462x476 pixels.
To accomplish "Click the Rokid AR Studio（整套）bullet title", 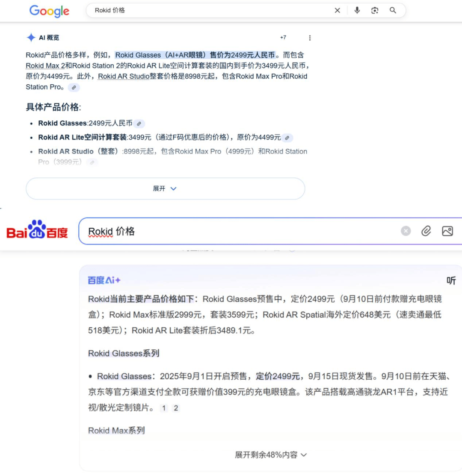I will pos(80,152).
